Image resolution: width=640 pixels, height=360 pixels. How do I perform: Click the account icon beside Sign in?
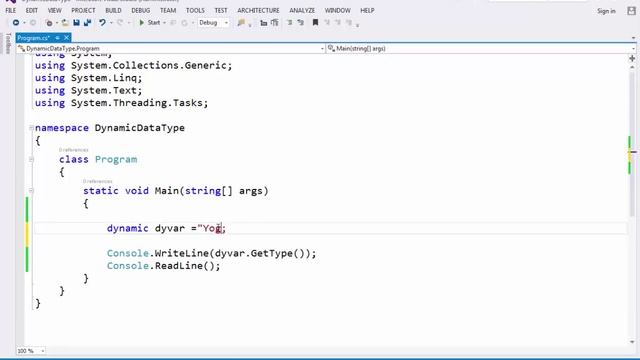pos(631,11)
